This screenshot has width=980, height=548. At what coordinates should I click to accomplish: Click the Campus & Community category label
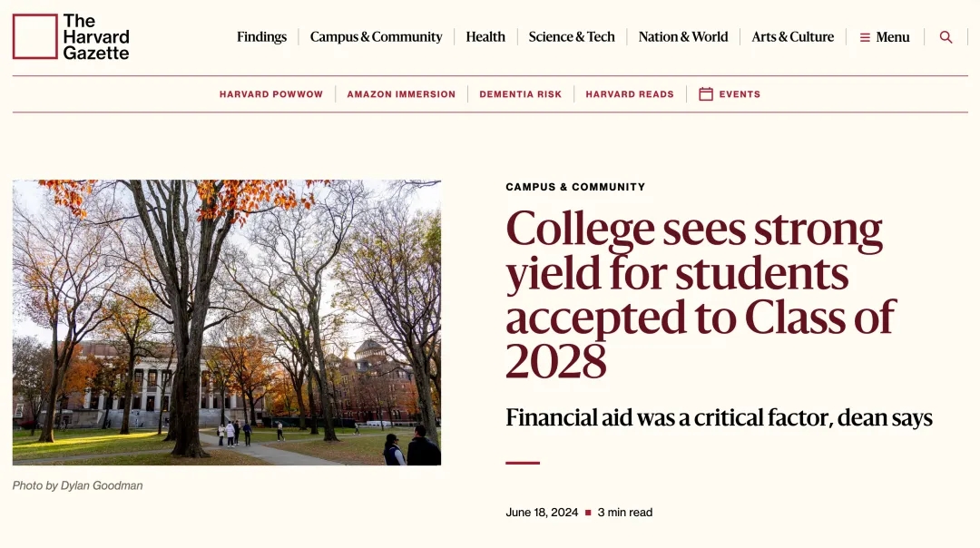[575, 187]
